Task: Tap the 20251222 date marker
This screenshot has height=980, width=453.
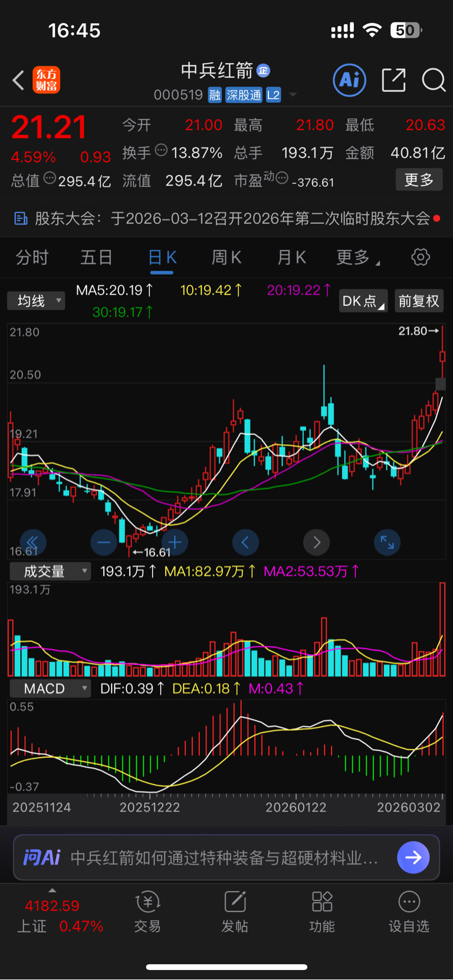Action: click(x=150, y=807)
